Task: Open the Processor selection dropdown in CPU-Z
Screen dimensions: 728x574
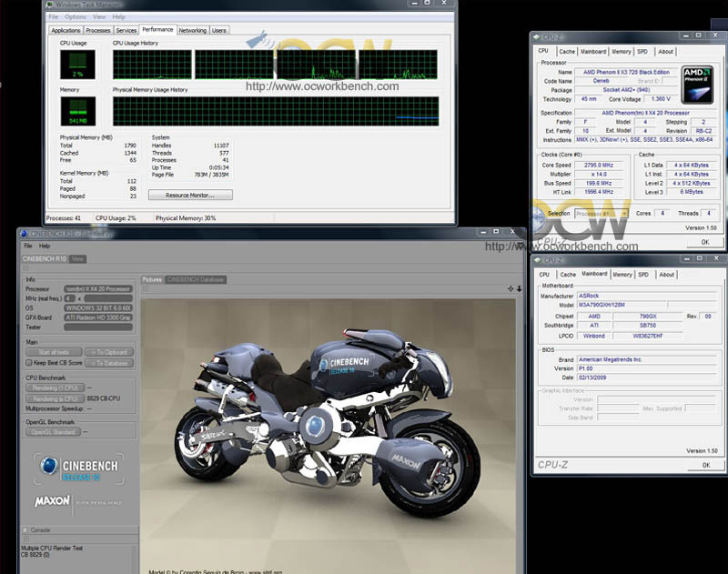Action: tap(602, 213)
